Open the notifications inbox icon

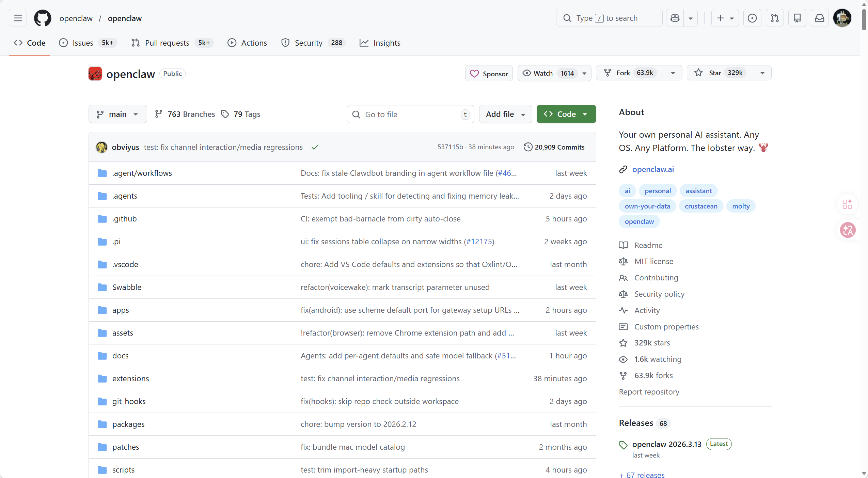tap(819, 18)
